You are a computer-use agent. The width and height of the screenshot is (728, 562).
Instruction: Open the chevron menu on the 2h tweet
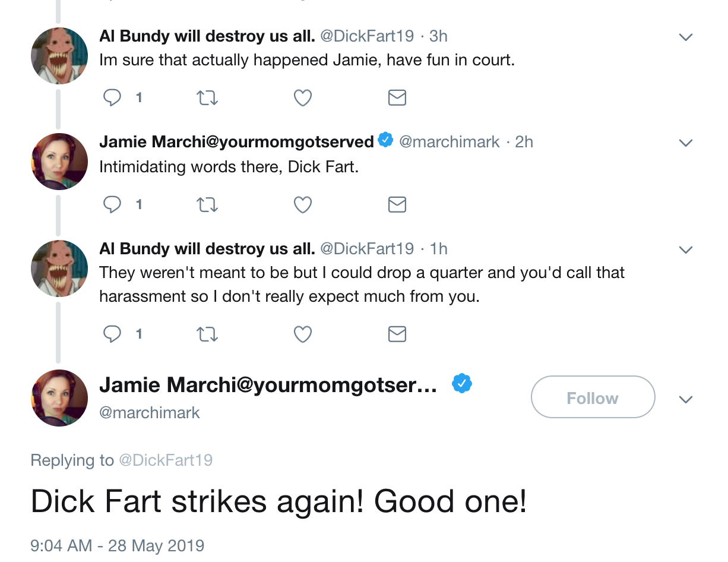pos(686,143)
